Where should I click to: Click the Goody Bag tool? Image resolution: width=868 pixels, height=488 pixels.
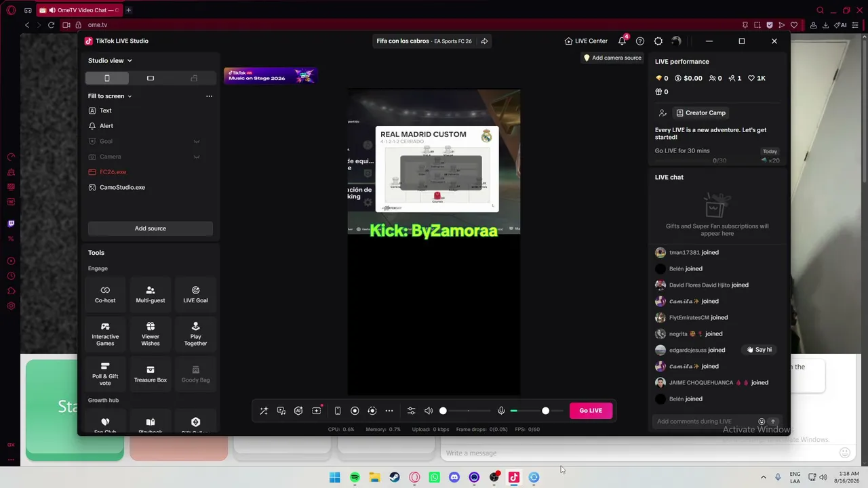[195, 374]
